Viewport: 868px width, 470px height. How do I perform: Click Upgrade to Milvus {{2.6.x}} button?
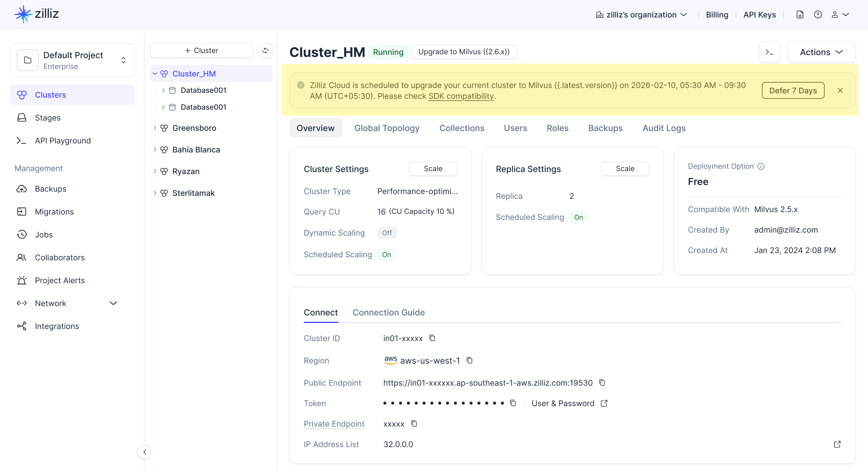click(464, 52)
